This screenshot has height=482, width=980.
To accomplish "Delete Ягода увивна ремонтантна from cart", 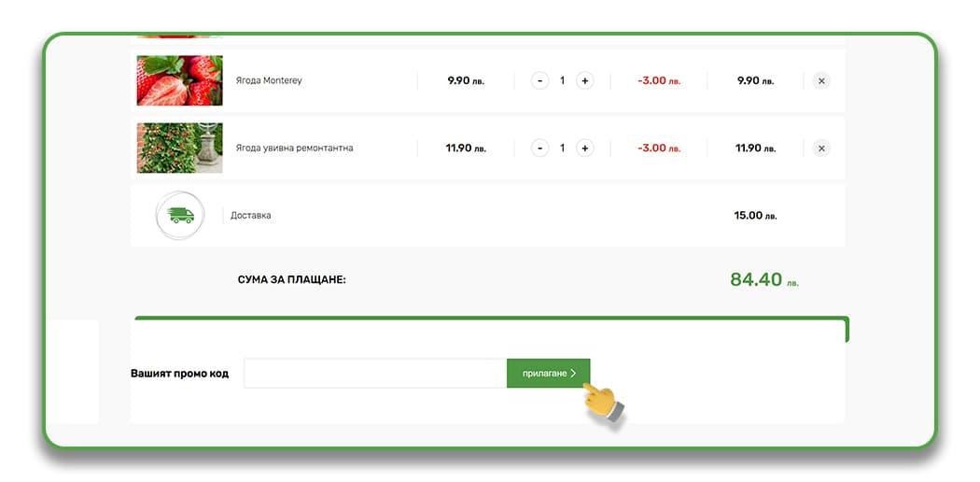I will pos(821,149).
